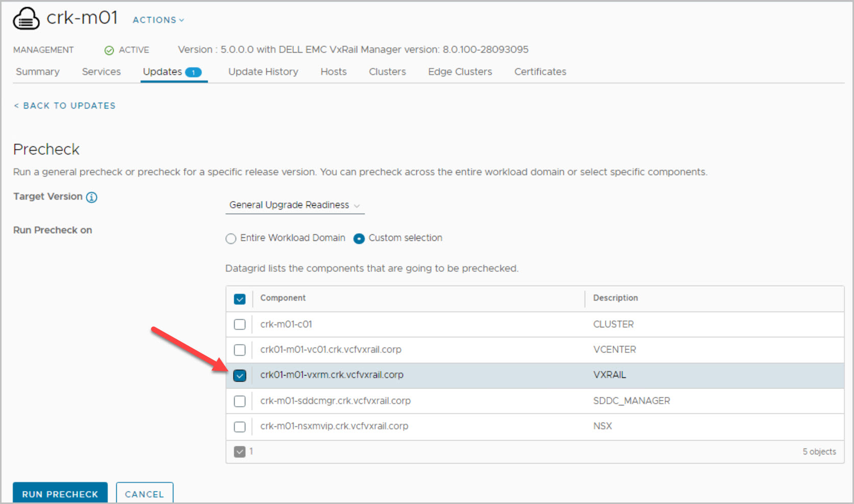This screenshot has width=854, height=504.
Task: Select the Entire Workload Domain radio button
Action: coord(231,238)
